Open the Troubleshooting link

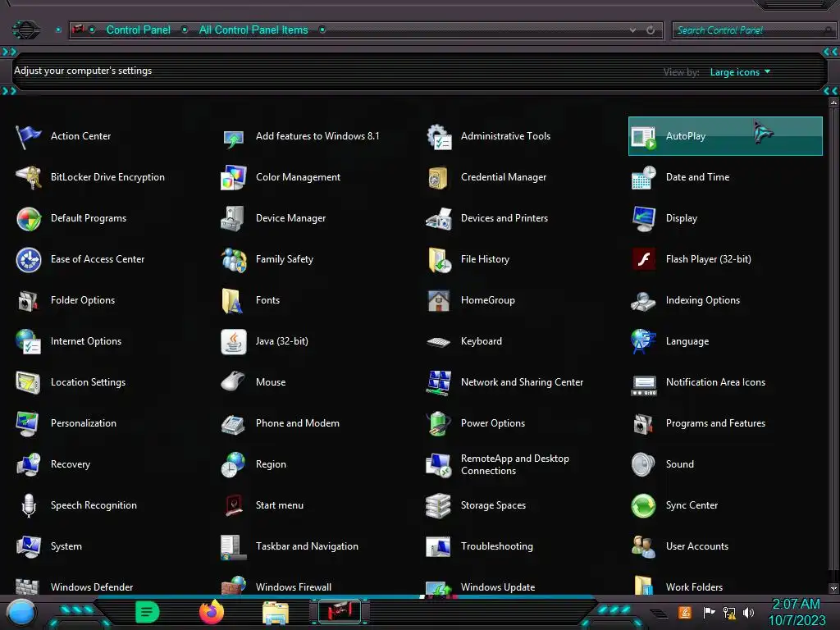pyautogui.click(x=496, y=546)
